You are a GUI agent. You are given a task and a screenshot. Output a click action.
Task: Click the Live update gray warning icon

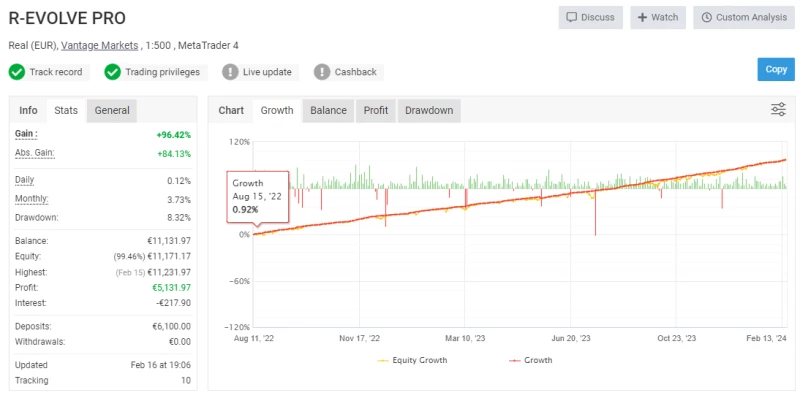[x=230, y=72]
